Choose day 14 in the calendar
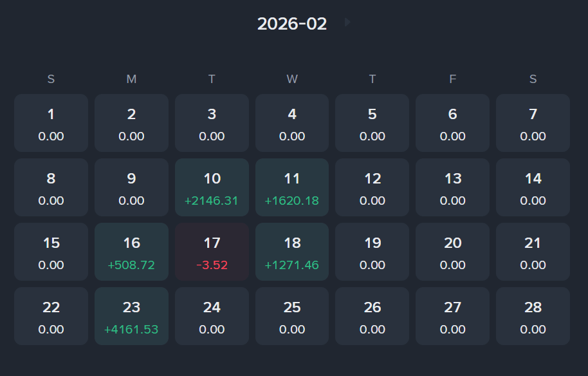This screenshot has width=588, height=376. 533,187
